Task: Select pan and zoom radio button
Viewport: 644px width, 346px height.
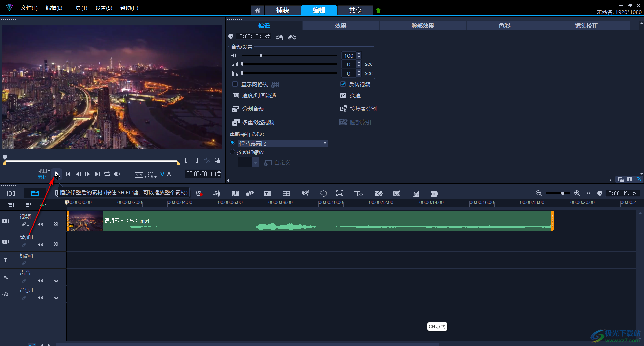Action: [232, 152]
